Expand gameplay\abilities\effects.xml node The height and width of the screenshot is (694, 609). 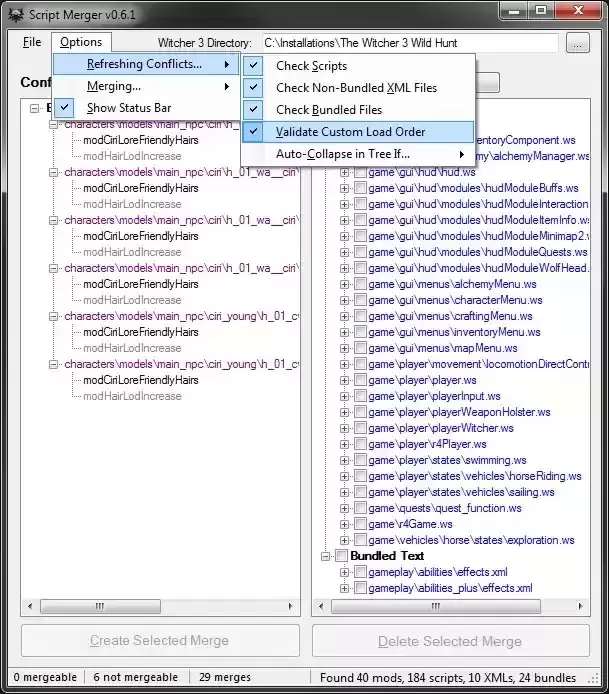pyautogui.click(x=345, y=572)
